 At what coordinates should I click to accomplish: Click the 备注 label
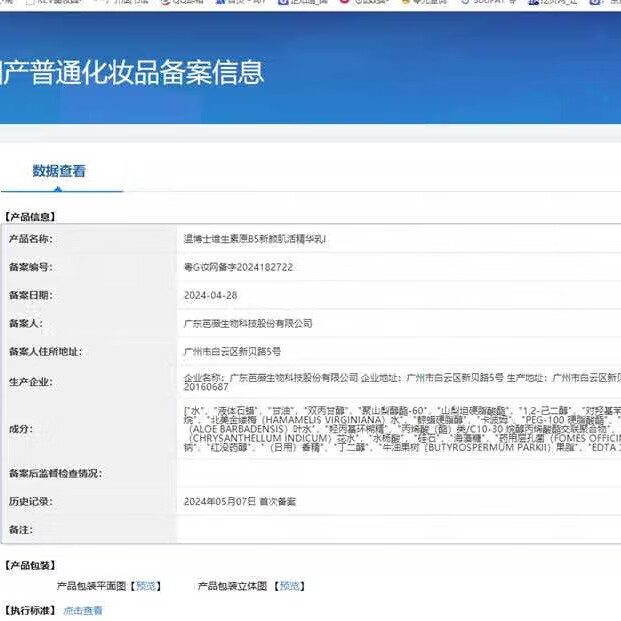(x=21, y=530)
